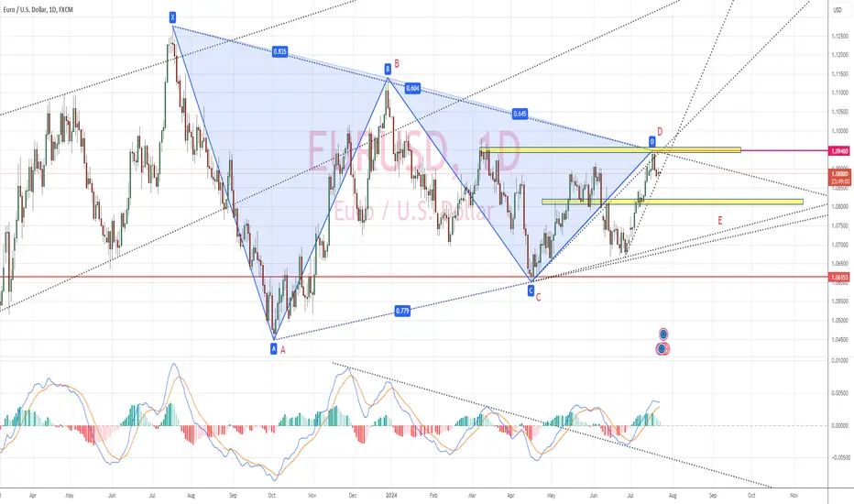Click the 0.779 ratio label

click(x=402, y=312)
